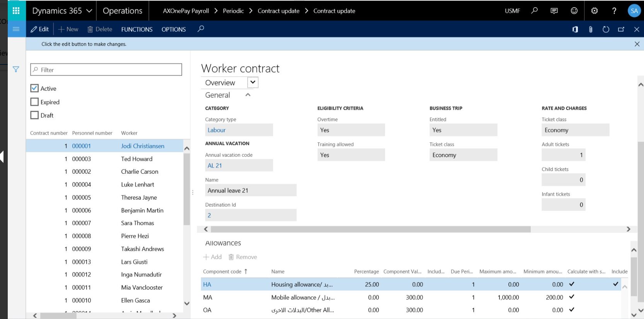
Task: Open the FUNCTIONS menu
Action: 137,29
